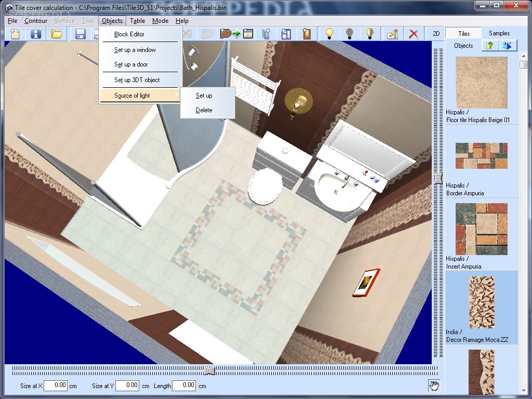The image size is (532, 399).
Task: Open the Contour menu
Action: pos(36,21)
